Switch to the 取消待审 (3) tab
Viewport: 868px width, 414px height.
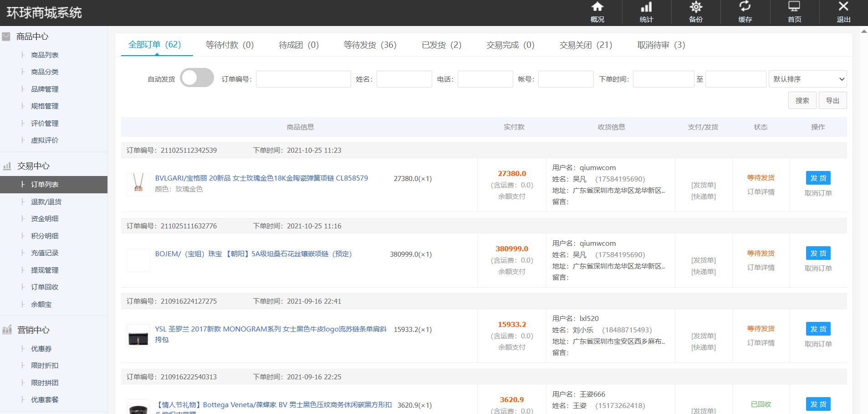pyautogui.click(x=661, y=45)
